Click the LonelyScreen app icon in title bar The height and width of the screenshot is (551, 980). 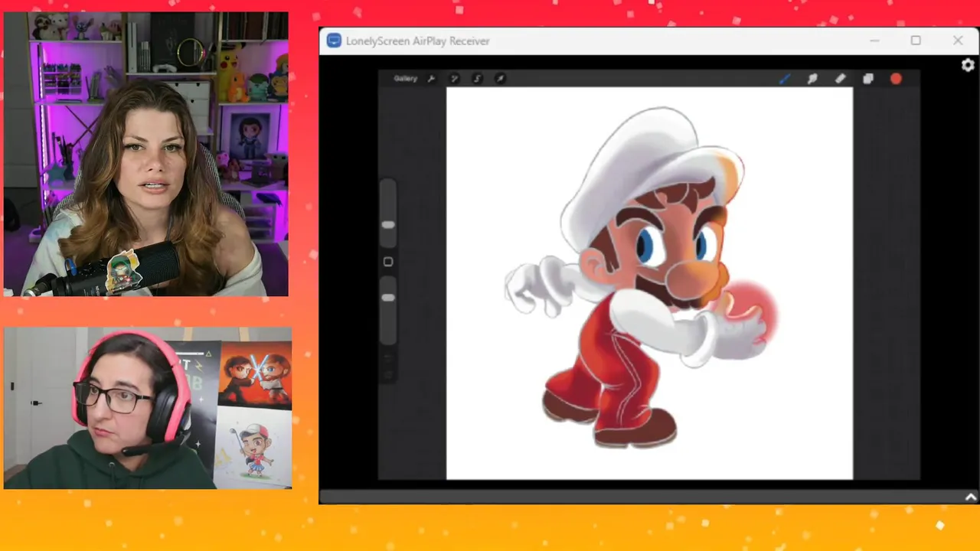334,41
